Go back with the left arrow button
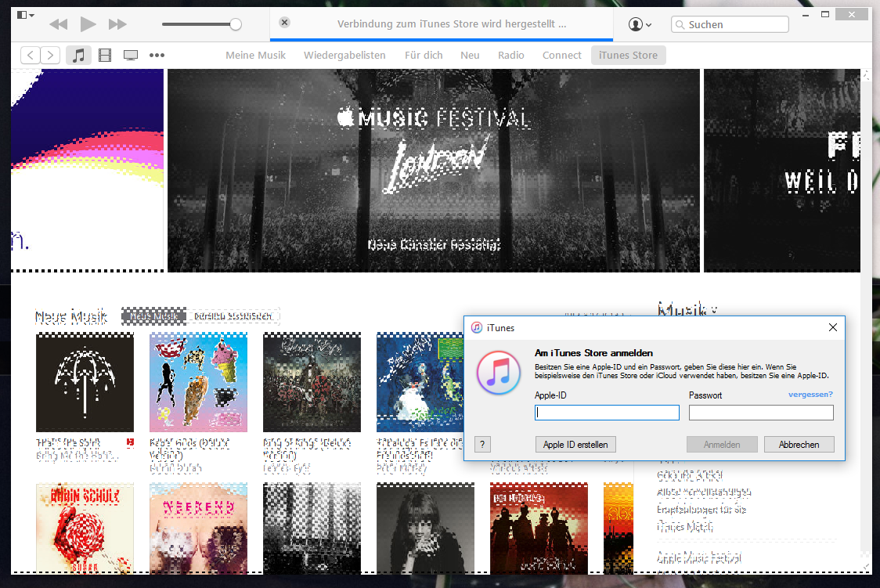Viewport: 880px width, 588px height. pos(31,55)
